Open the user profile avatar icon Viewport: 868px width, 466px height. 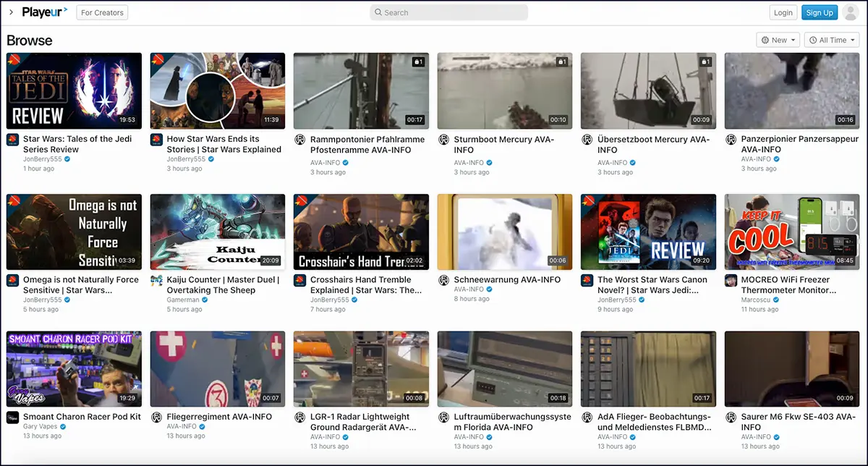tap(851, 12)
